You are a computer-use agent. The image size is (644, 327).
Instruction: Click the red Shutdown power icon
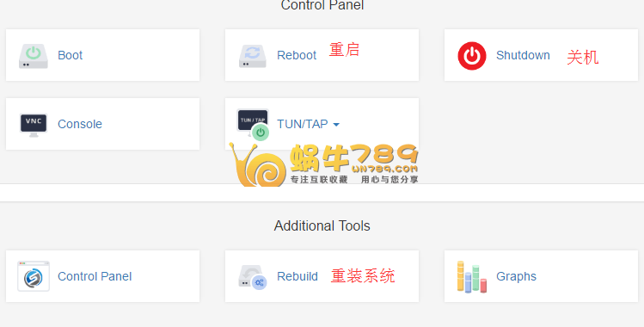coord(472,56)
